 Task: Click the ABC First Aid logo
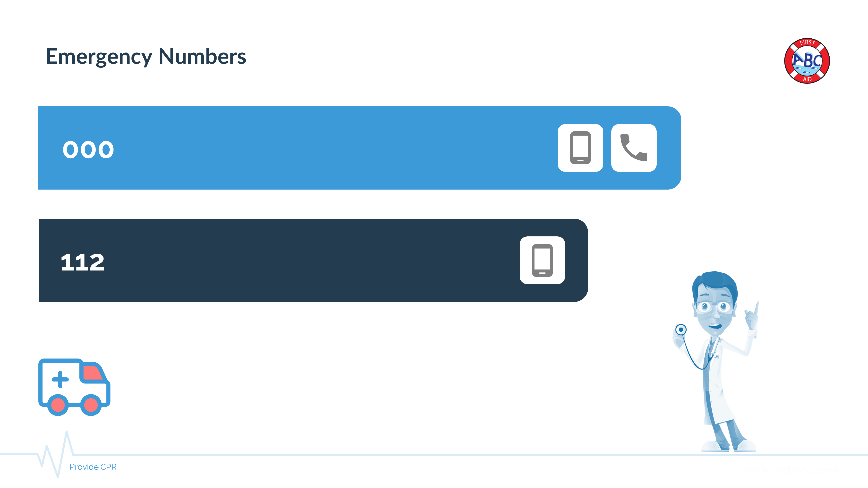(807, 61)
